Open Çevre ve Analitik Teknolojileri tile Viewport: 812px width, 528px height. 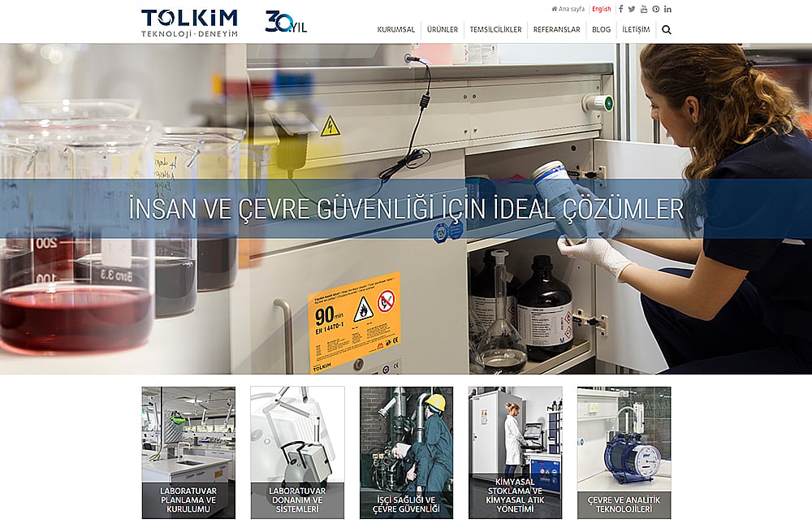pyautogui.click(x=624, y=452)
